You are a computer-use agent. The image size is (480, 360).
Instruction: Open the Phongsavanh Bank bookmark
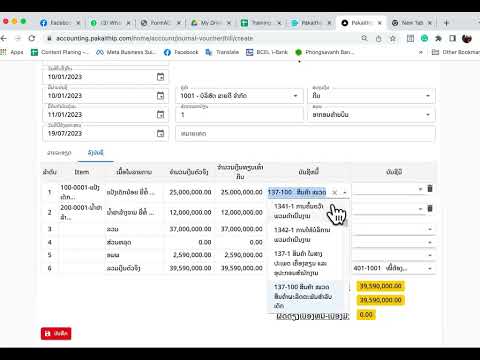(x=325, y=52)
